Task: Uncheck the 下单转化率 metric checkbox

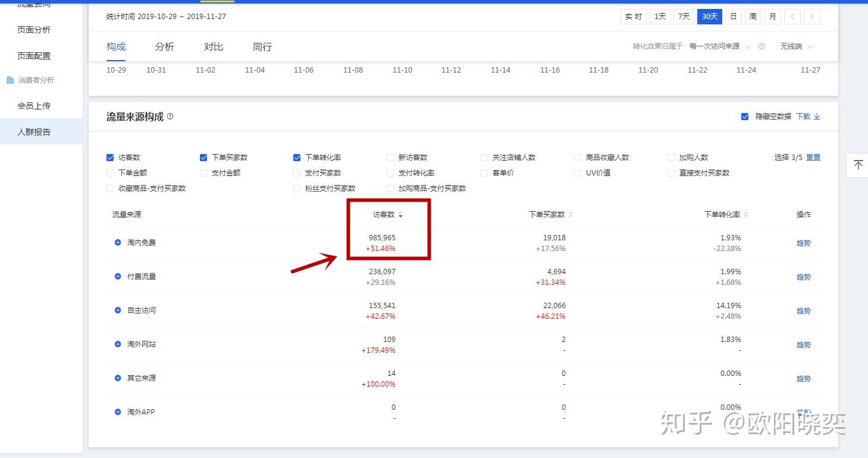Action: pos(297,158)
